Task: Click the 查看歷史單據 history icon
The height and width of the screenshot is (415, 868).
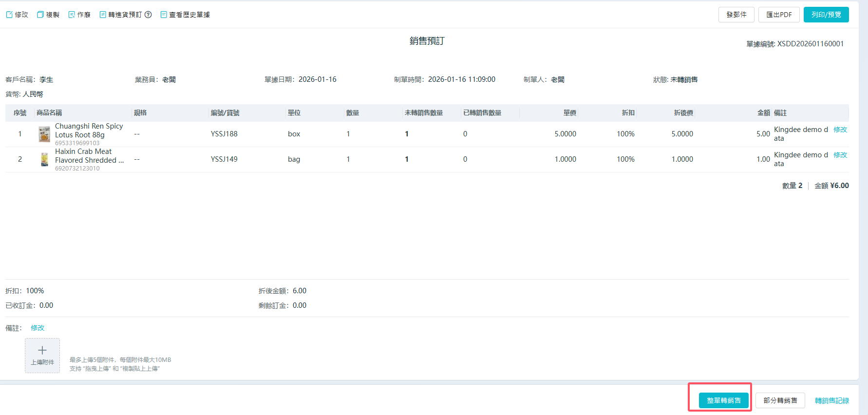Action: tap(164, 15)
